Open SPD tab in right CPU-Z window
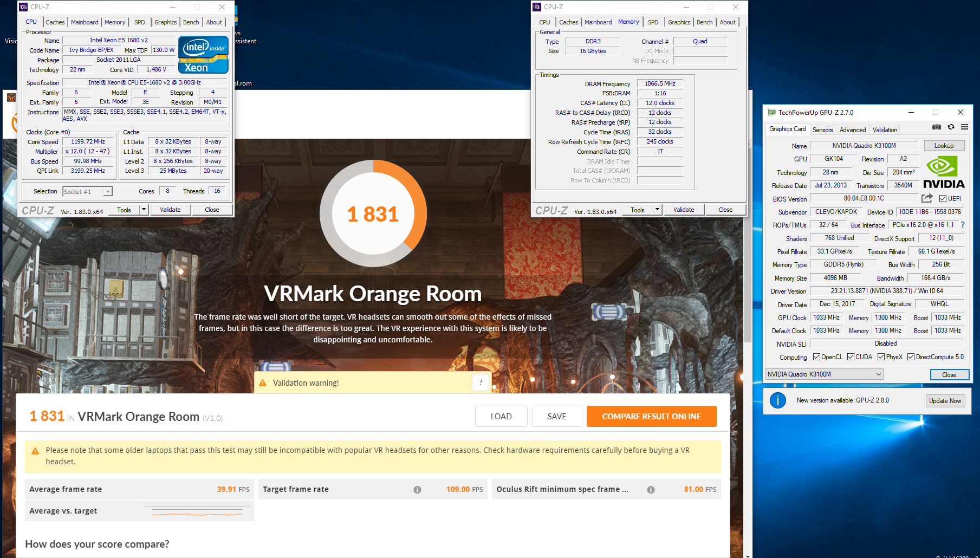The height and width of the screenshot is (558, 980). 653,22
